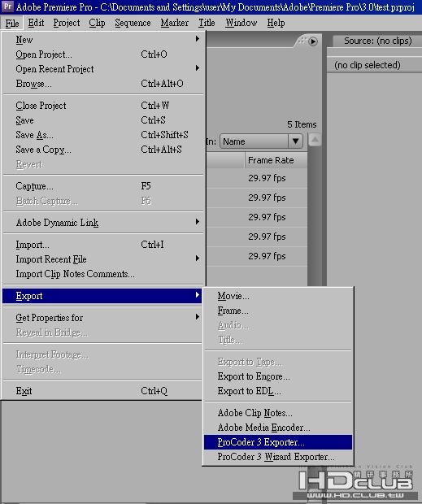The height and width of the screenshot is (504, 422).
Task: Expand the Import Recent File submenu
Action: pos(103,259)
